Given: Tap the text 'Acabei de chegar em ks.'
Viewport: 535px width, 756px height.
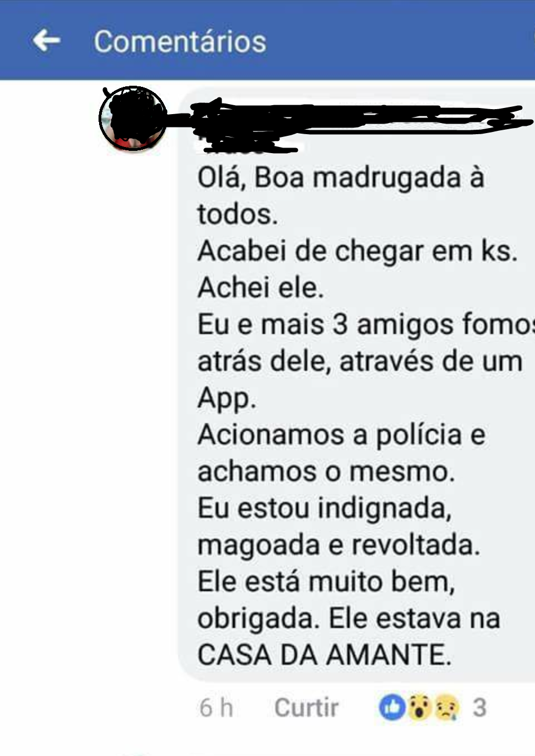Looking at the screenshot, I should 357,251.
